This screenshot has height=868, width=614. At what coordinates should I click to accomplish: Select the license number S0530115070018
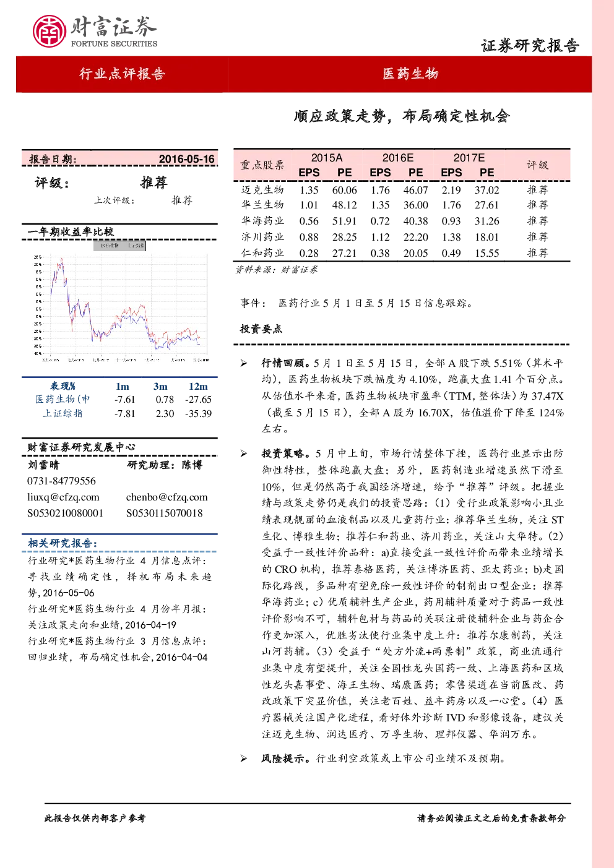[164, 513]
